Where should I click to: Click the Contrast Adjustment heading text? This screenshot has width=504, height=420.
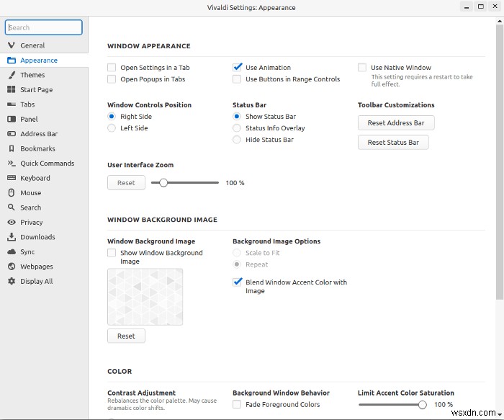click(141, 393)
